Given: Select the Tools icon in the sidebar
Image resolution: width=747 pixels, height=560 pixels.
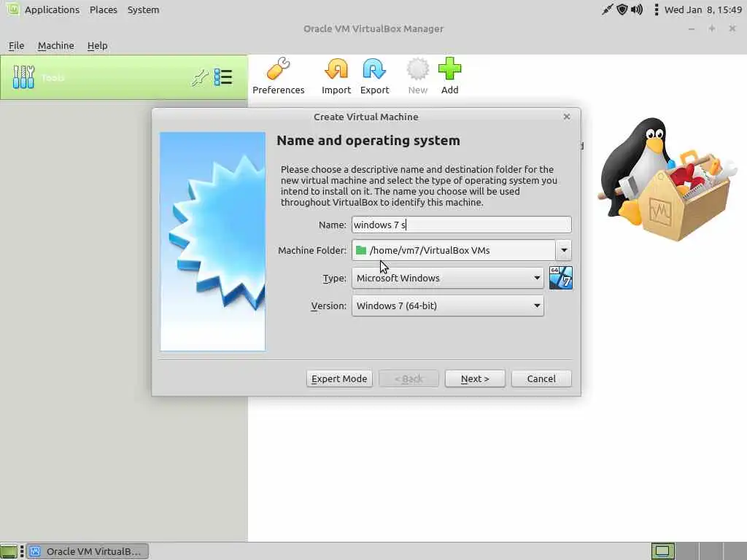Looking at the screenshot, I should (x=23, y=77).
